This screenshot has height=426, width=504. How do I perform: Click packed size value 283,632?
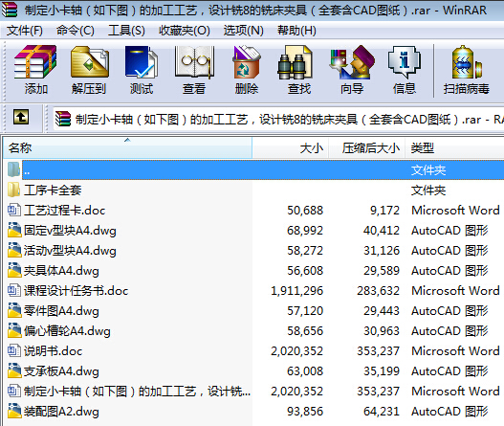[x=379, y=291]
